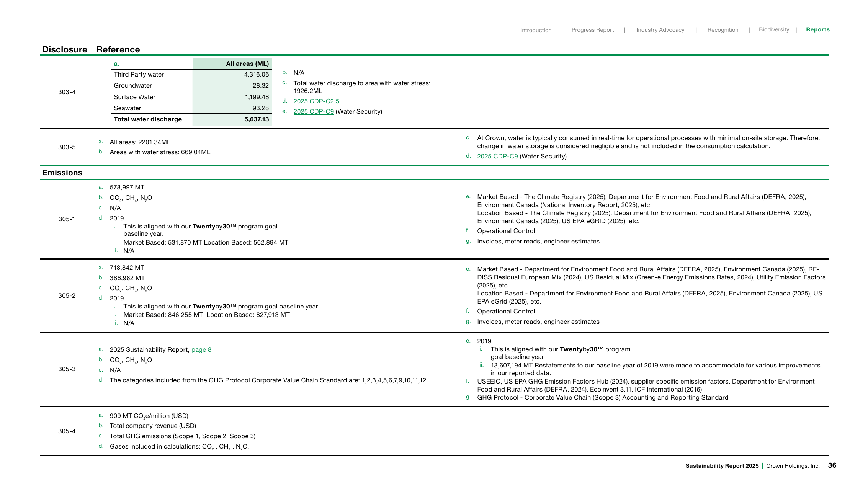Screen dimensions: 868x488
Task: Open 2025 CDP-C9 link in row 303-5
Action: click(x=497, y=156)
